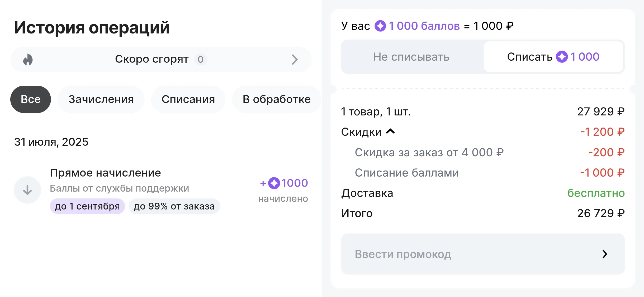Click the "до 1 сентября" expiry badge
The height and width of the screenshot is (297, 644).
(87, 206)
